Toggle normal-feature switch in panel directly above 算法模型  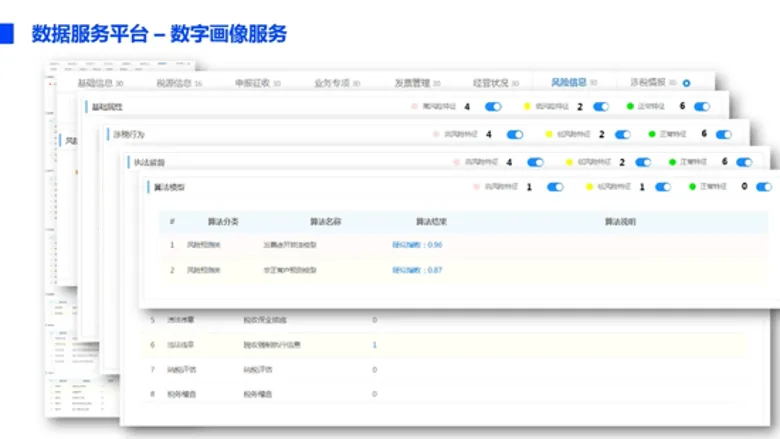pos(744,162)
